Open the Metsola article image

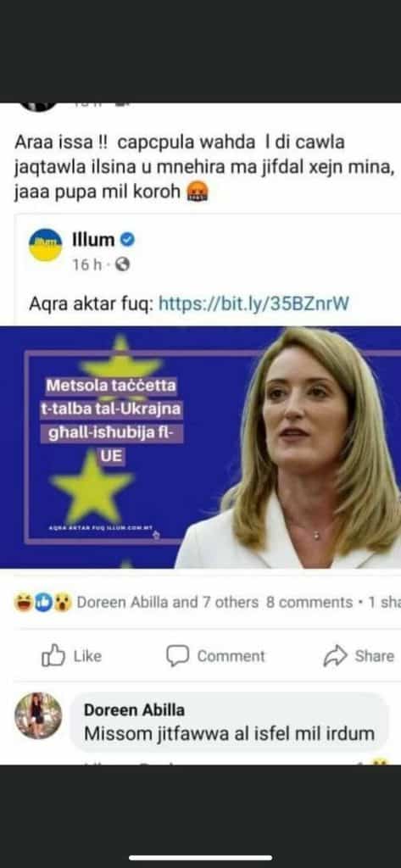(200, 447)
